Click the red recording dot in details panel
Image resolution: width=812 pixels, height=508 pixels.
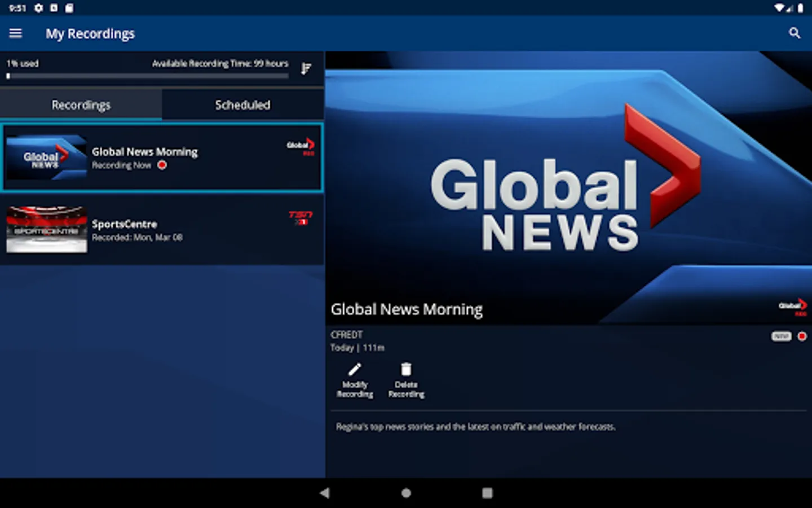point(802,336)
